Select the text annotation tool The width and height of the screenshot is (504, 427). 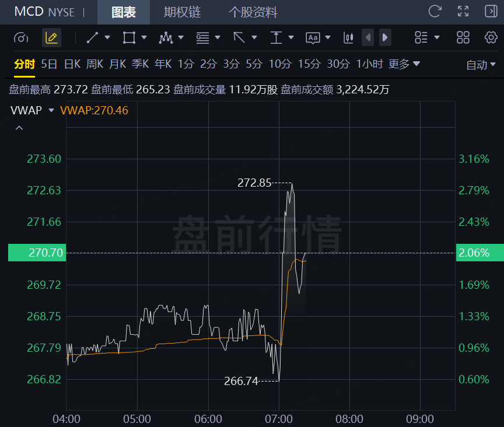tap(313, 38)
